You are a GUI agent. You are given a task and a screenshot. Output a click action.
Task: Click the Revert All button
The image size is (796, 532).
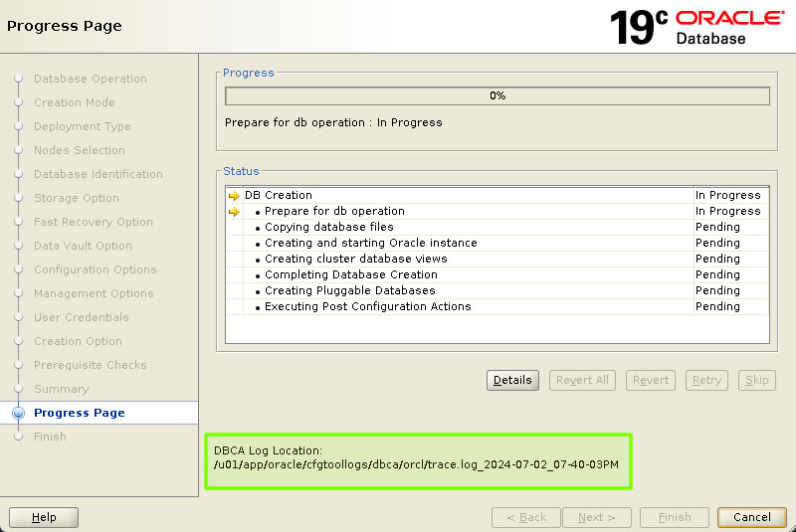tap(582, 380)
